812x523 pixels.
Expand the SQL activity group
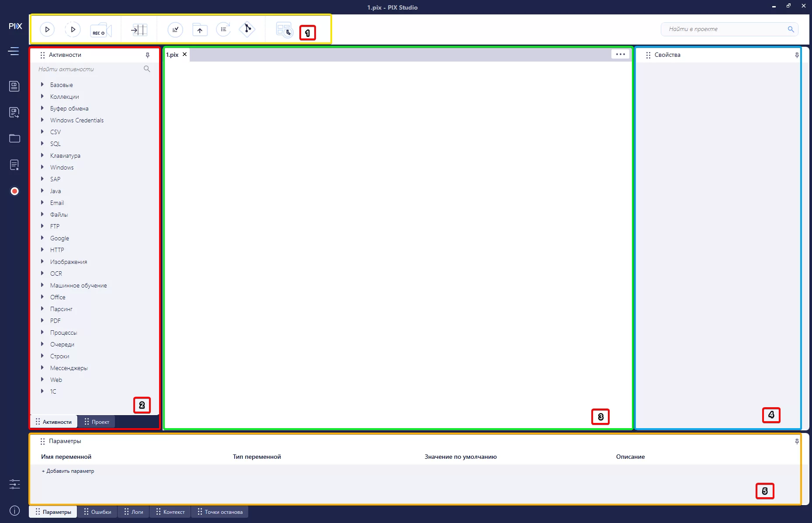click(42, 143)
